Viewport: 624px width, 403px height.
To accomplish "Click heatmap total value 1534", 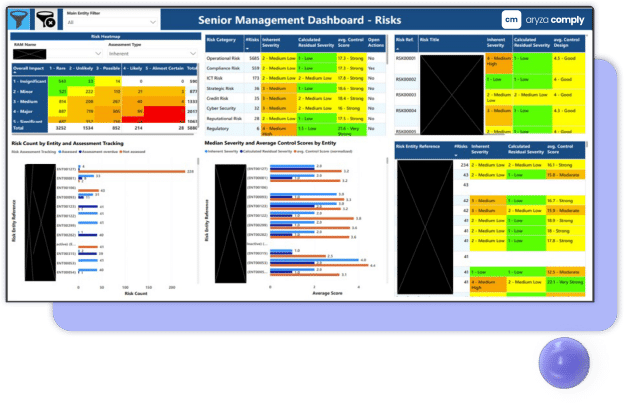I will point(88,128).
